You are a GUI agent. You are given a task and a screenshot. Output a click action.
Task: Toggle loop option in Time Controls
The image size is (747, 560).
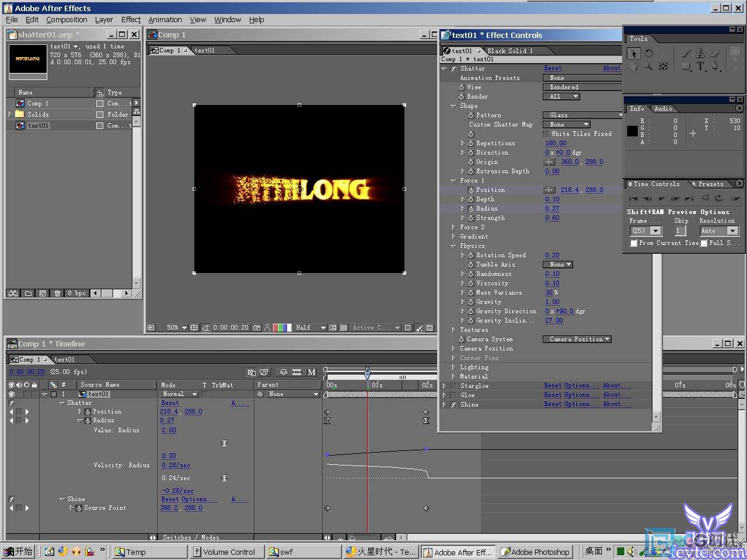coord(719,198)
